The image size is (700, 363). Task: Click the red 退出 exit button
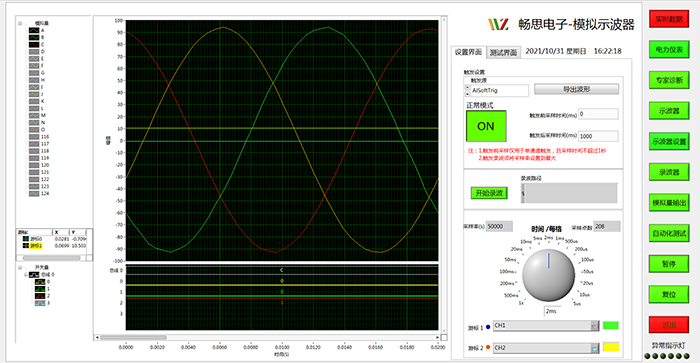point(669,325)
